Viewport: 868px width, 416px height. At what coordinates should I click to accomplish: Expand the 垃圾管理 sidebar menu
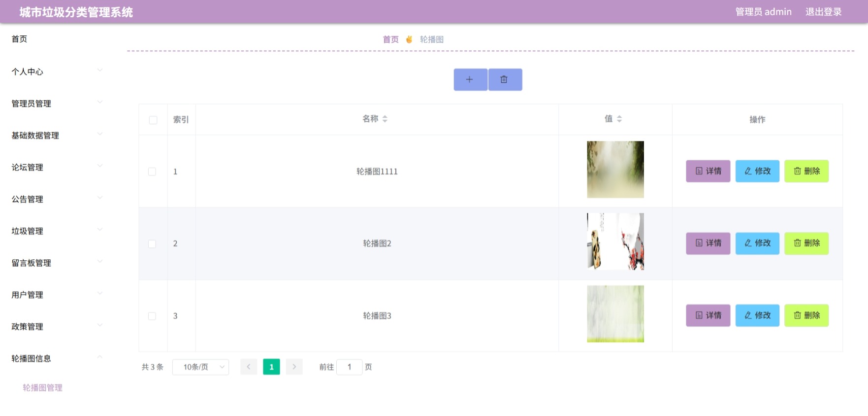[57, 231]
